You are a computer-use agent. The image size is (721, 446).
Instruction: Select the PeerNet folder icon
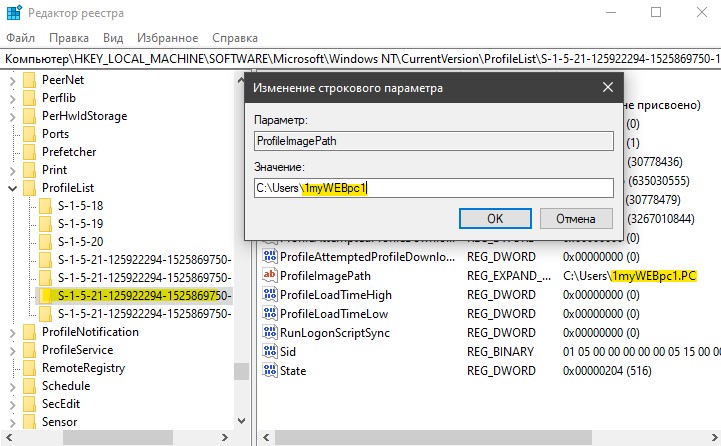(29, 80)
